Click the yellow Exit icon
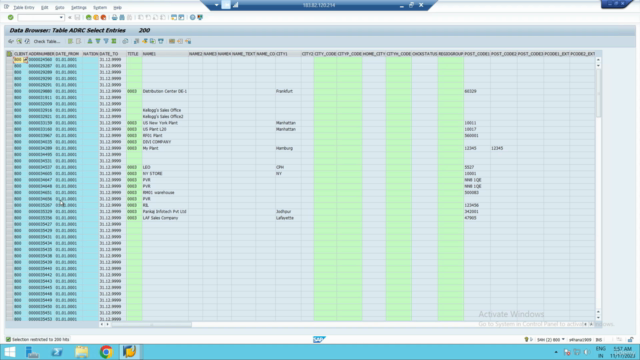 coord(96,18)
